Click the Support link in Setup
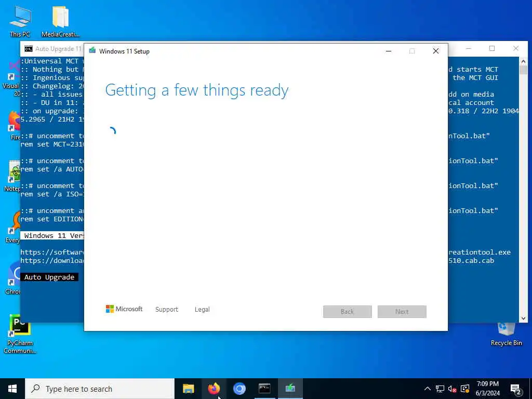This screenshot has width=532, height=399. tap(167, 310)
